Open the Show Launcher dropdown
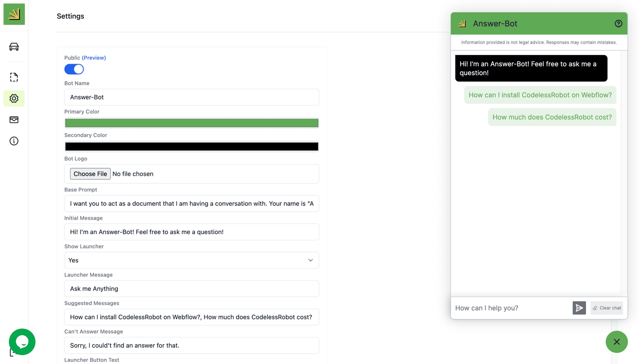639x364 pixels. pos(191,260)
